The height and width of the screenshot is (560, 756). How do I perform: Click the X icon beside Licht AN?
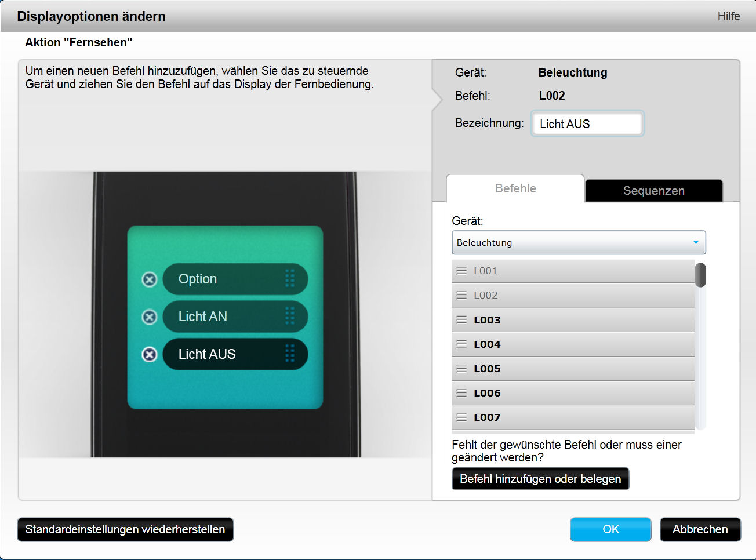pyautogui.click(x=150, y=317)
